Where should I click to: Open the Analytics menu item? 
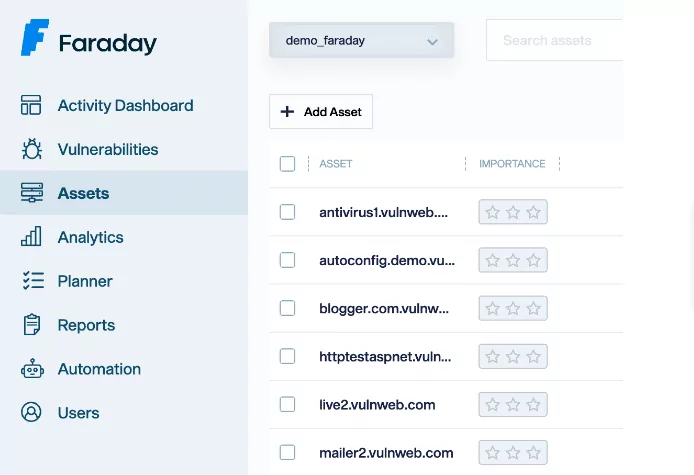(90, 237)
